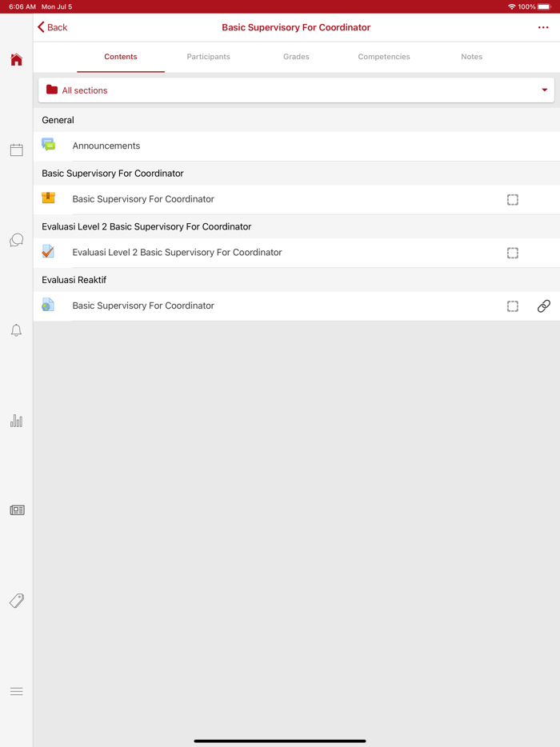Open the tags icon in the sidebar
The image size is (560, 747).
pos(16,601)
